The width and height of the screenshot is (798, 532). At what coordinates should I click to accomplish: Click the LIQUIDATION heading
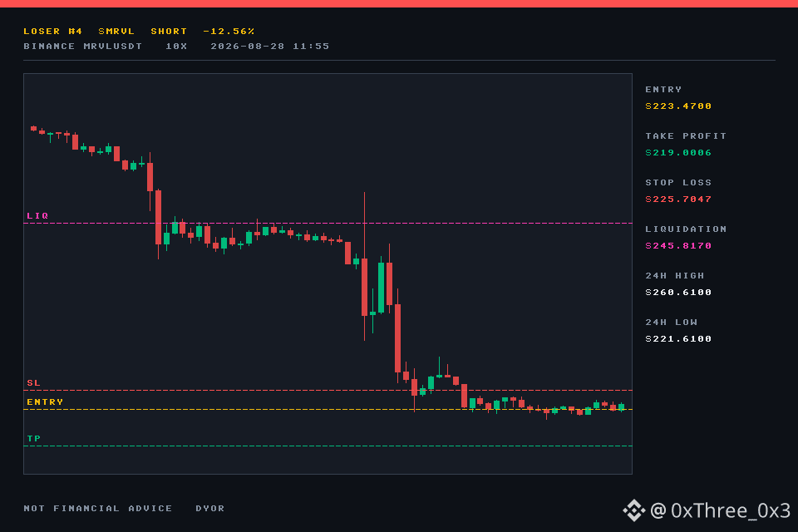click(x=686, y=229)
